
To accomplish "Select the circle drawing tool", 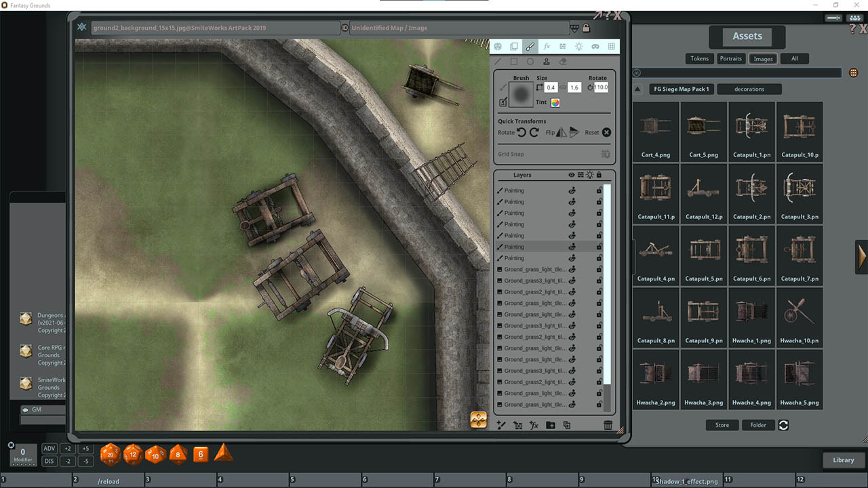I will click(530, 62).
